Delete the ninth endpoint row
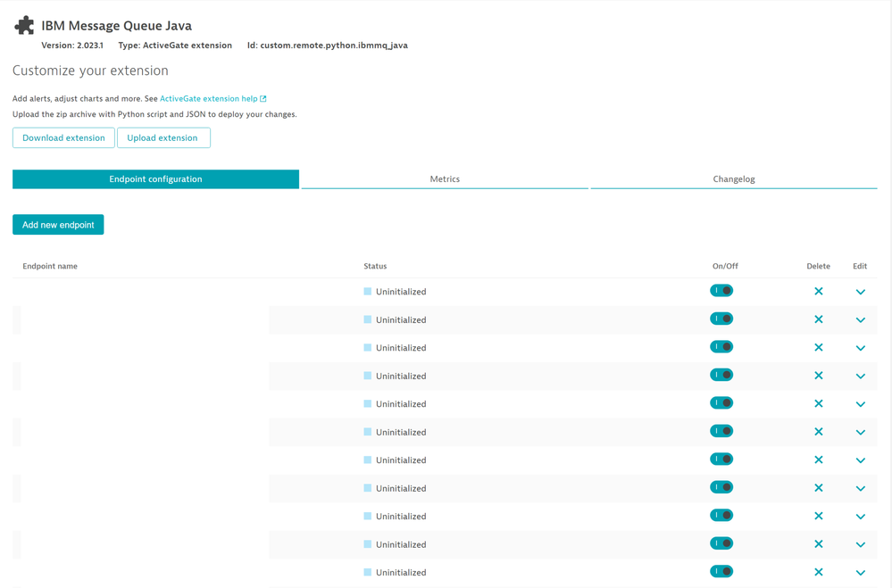The width and height of the screenshot is (892, 588). point(818,517)
